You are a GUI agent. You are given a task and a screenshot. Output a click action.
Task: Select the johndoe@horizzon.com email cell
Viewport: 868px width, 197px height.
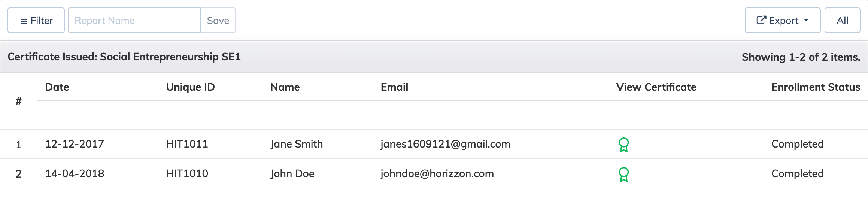[437, 174]
